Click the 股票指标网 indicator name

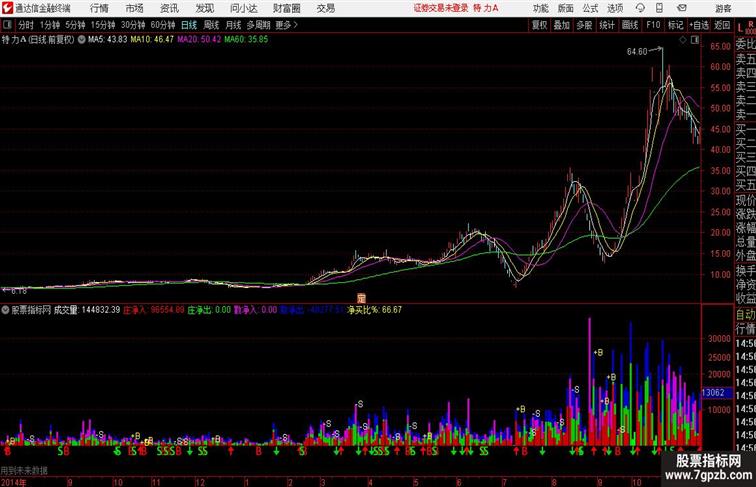pos(31,310)
